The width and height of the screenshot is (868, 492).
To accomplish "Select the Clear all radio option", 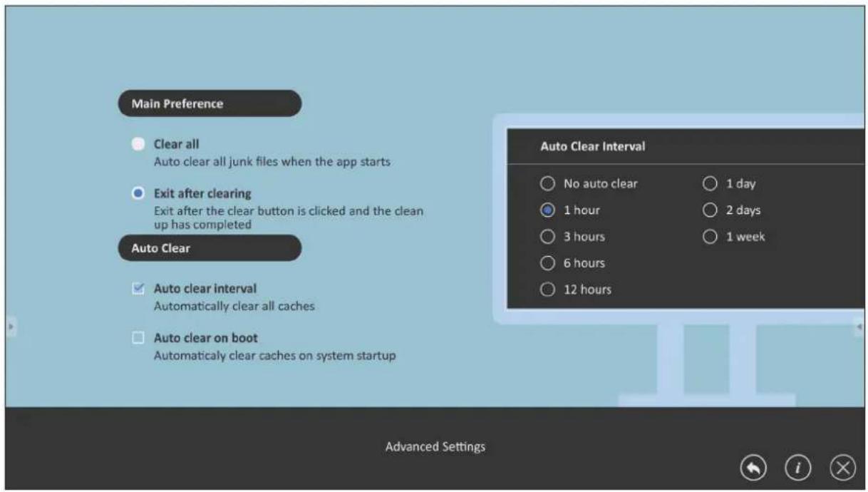I will click(138, 144).
